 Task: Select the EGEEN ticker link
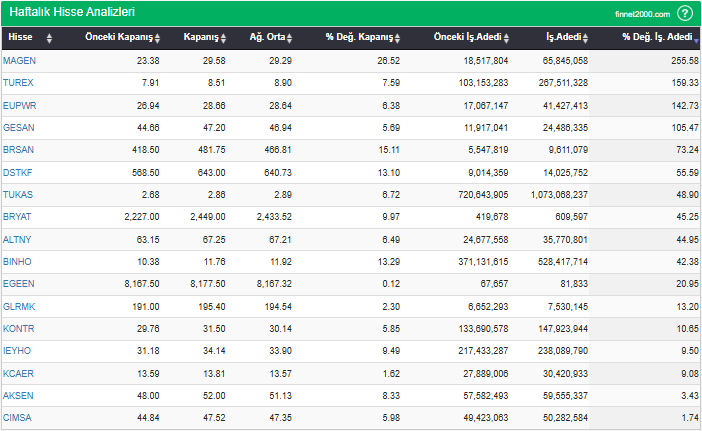click(18, 284)
